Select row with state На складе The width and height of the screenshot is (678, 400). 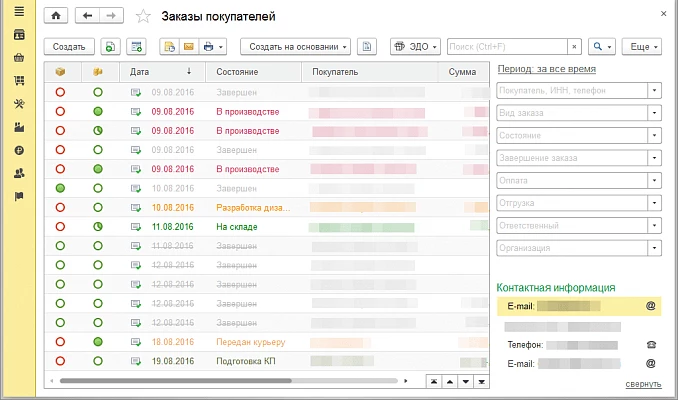pyautogui.click(x=267, y=227)
